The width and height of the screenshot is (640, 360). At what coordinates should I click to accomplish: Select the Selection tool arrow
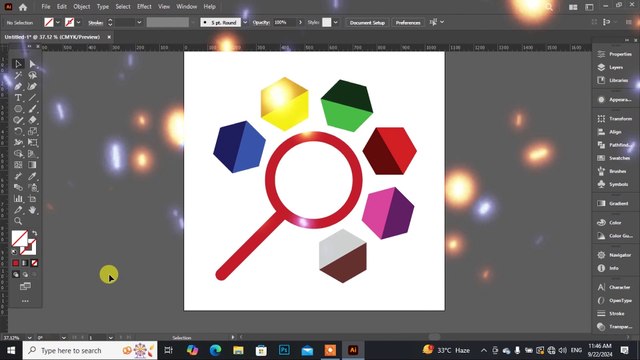18,64
